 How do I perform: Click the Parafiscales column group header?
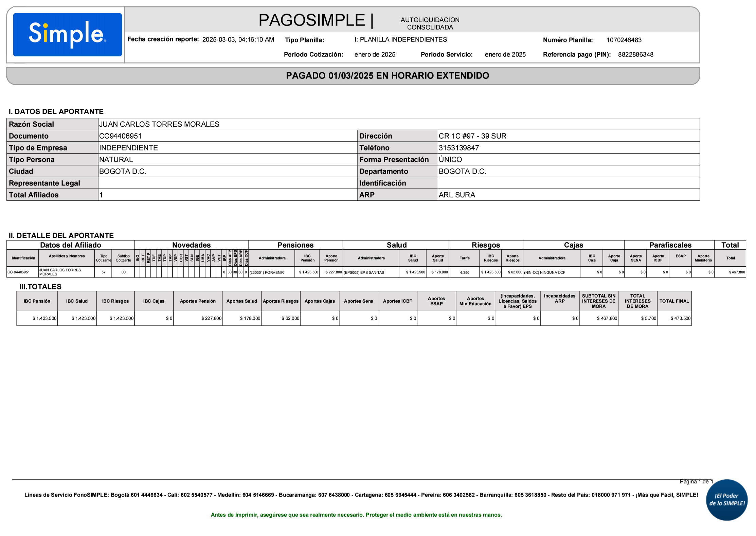click(670, 245)
